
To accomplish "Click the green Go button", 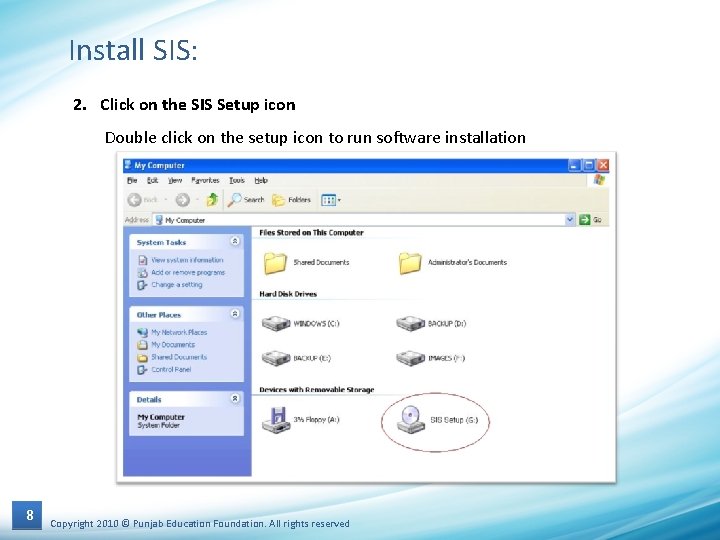I will [591, 219].
